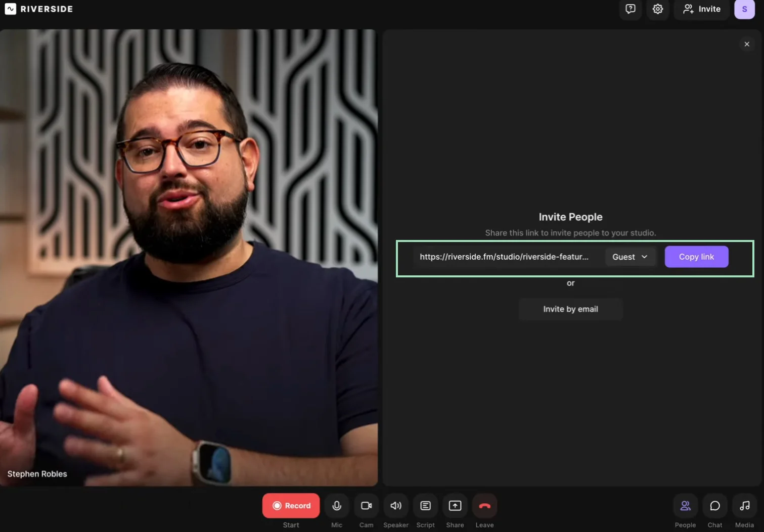Leave the studio call
This screenshot has height=532, width=764.
tap(484, 505)
